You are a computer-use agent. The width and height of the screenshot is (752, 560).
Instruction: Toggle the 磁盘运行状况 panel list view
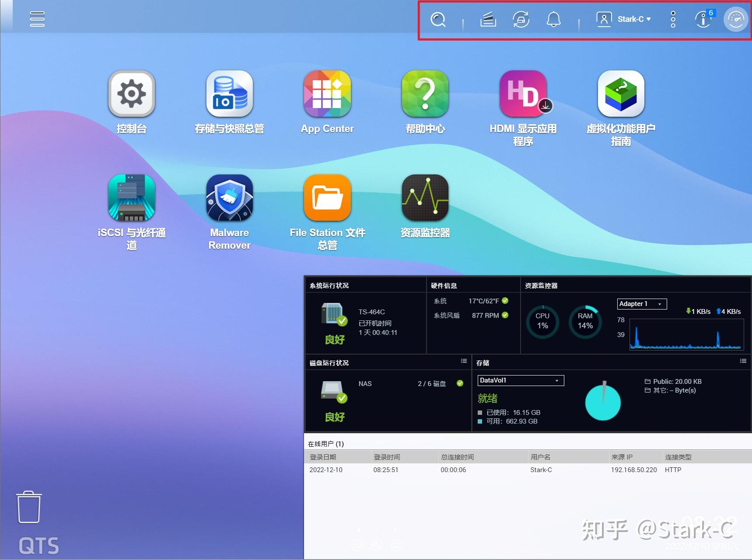click(x=464, y=361)
